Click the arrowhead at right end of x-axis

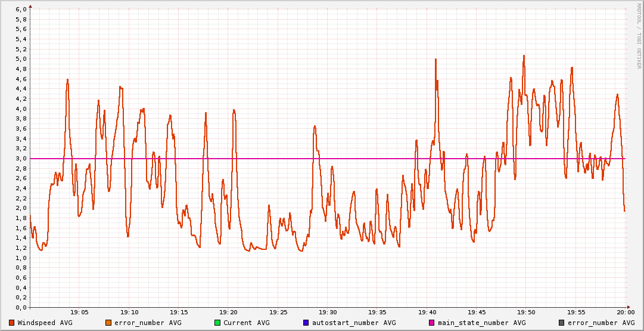pos(629,308)
